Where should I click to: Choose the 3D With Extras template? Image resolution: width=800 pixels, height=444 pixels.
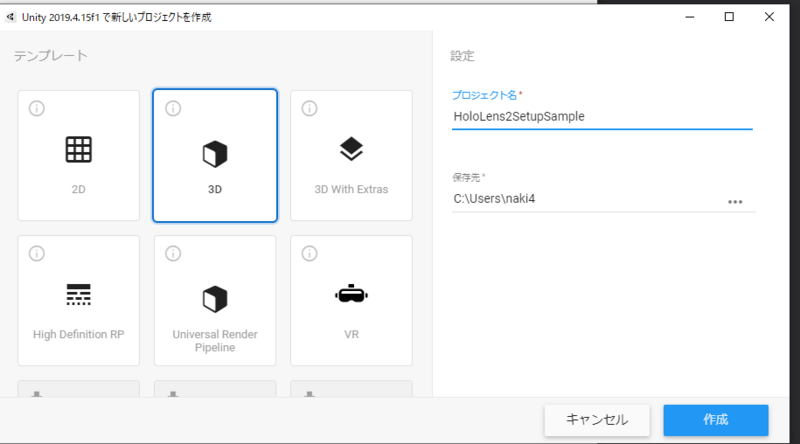click(351, 156)
